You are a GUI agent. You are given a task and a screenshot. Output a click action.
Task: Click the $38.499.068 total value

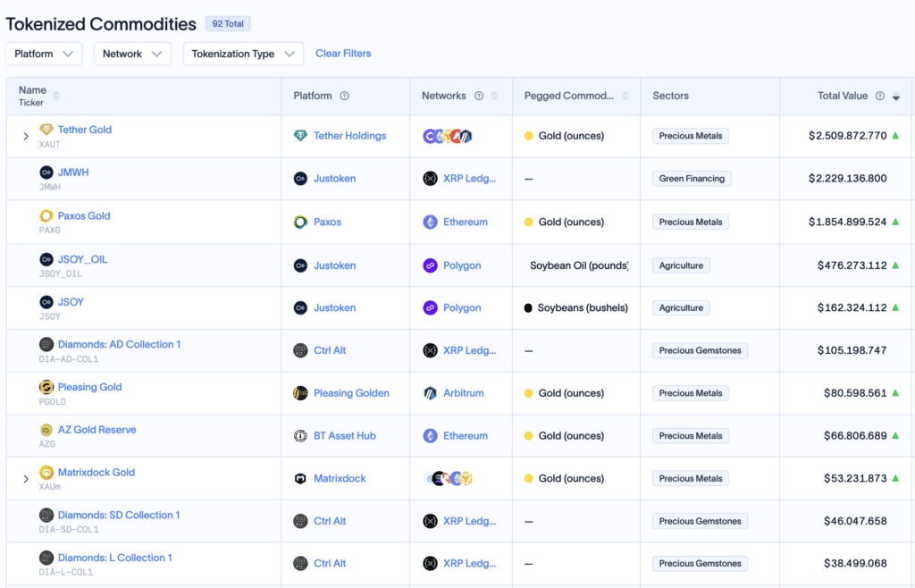[855, 564]
